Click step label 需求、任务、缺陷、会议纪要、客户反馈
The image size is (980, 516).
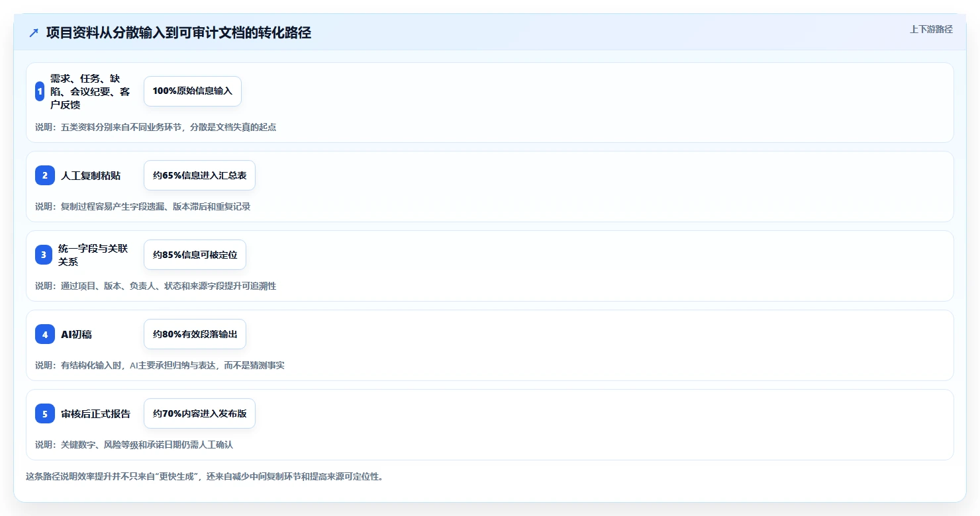pos(90,91)
